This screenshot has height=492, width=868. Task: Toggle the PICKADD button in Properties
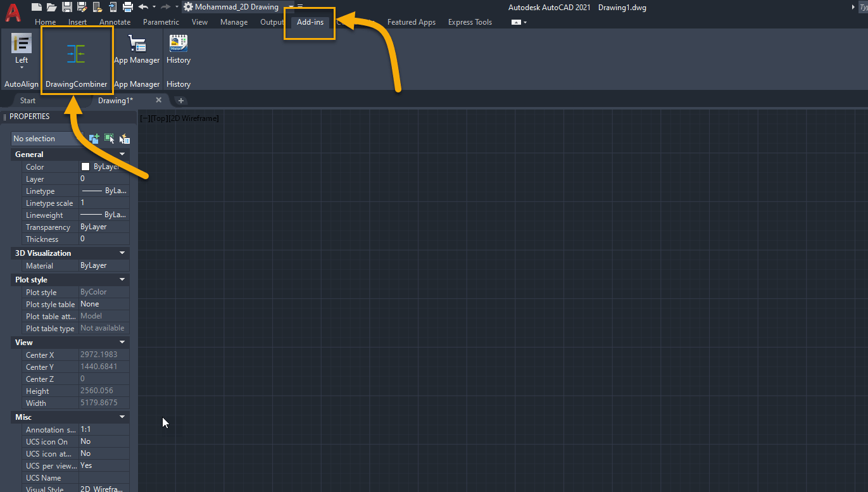[x=94, y=139]
